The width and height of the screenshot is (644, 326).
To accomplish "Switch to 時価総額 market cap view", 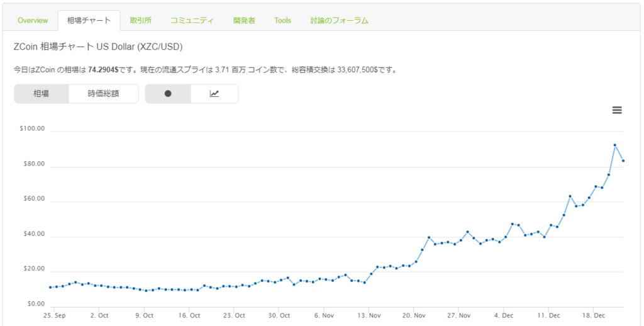I will [x=104, y=94].
